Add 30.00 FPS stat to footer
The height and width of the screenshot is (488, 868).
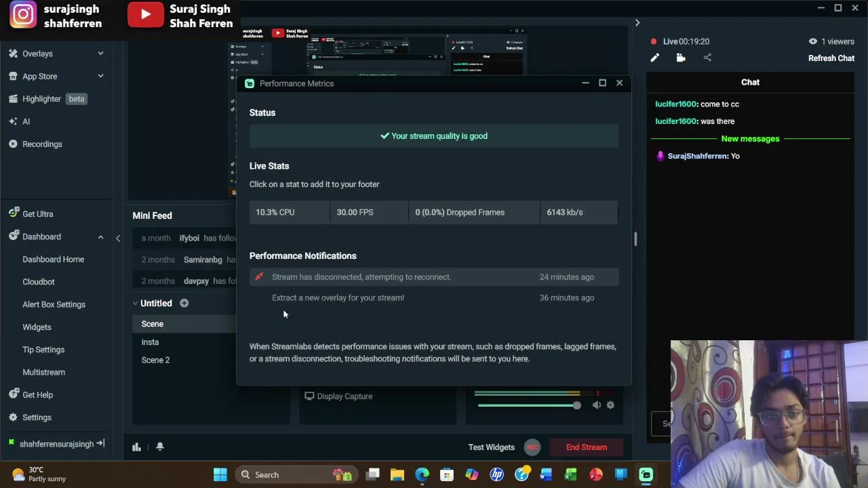pos(370,212)
